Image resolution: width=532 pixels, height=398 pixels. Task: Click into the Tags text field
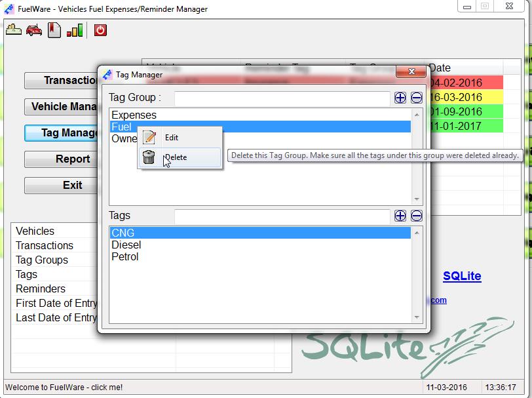point(282,216)
